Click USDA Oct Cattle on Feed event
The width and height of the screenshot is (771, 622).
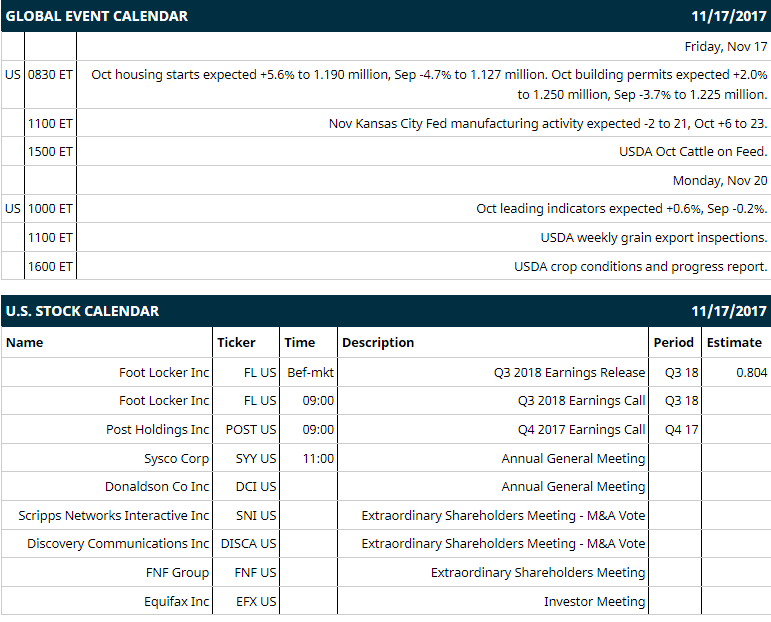(x=693, y=151)
